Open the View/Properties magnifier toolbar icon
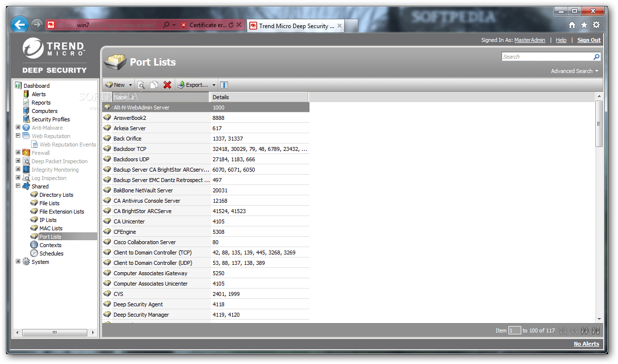The image size is (618, 364). tap(141, 85)
